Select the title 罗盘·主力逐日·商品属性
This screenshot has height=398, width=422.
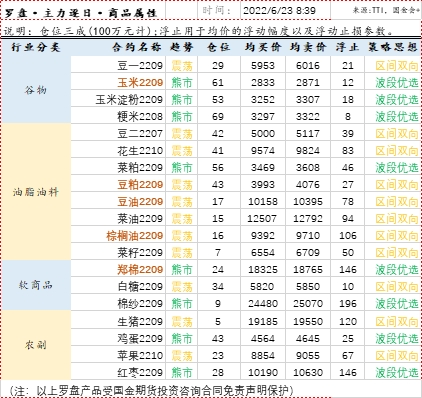[x=81, y=13]
